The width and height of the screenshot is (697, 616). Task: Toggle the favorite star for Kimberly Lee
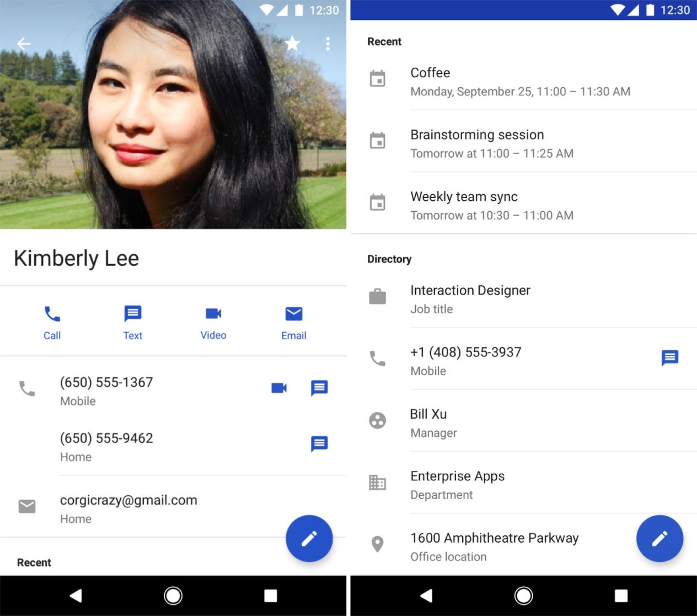click(x=292, y=43)
